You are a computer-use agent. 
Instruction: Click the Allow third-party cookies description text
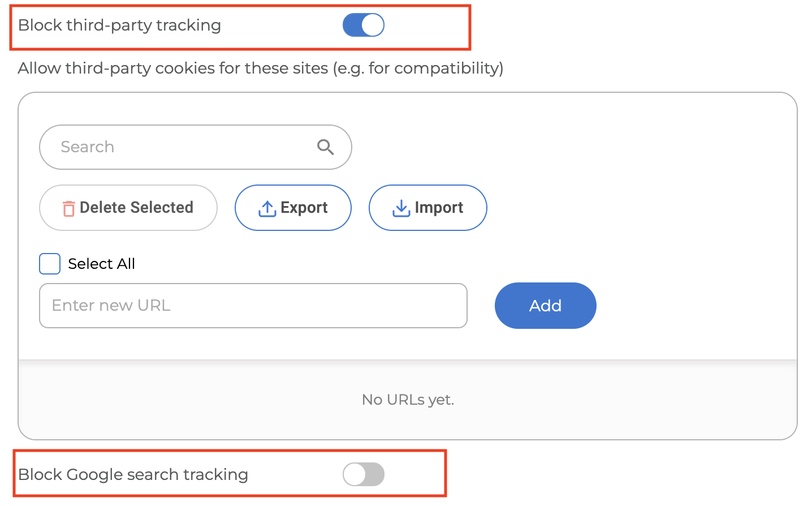pos(261,68)
